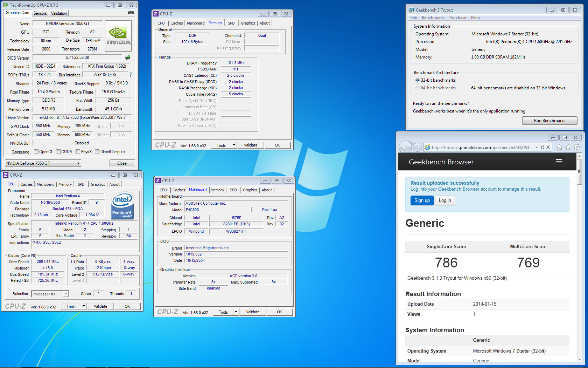Open the Benchmarks menu in Geekbench
The width and height of the screenshot is (588, 368).
coord(433,18)
